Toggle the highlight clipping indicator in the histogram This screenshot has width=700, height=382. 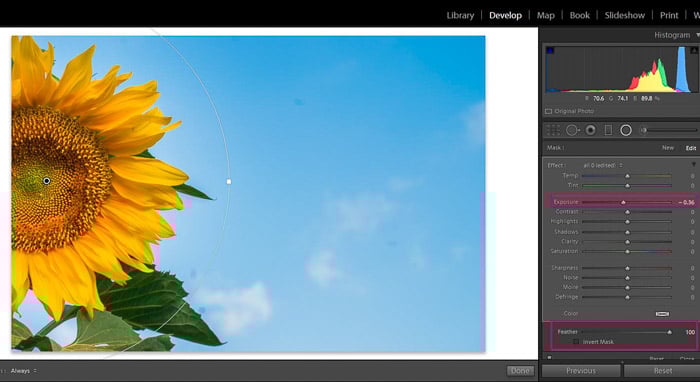click(694, 50)
